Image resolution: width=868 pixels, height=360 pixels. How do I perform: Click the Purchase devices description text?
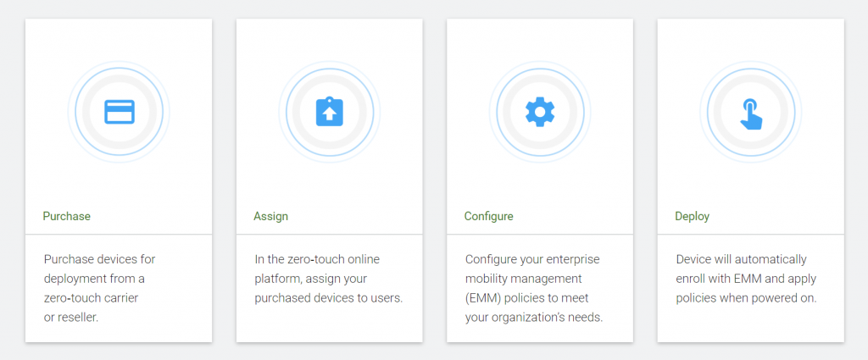click(99, 288)
